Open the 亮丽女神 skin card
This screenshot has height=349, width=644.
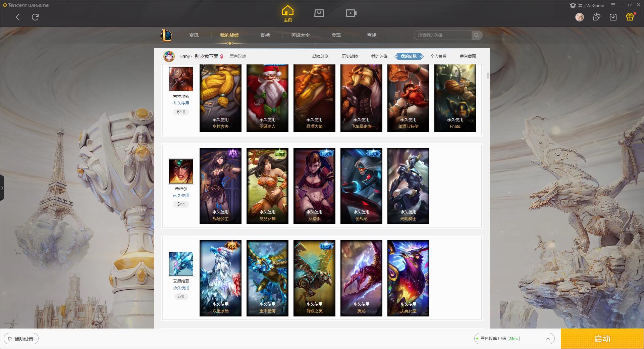tap(267, 186)
